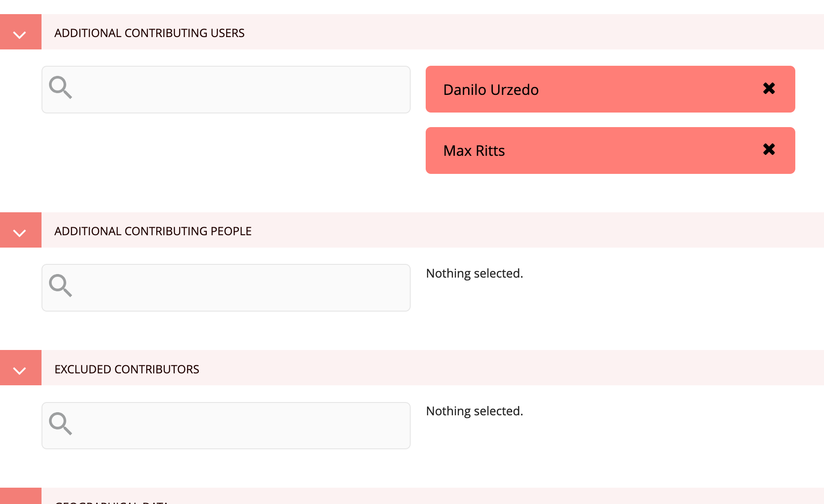The image size is (824, 504).
Task: Click the Geographical Data section heading
Action: pos(113,502)
